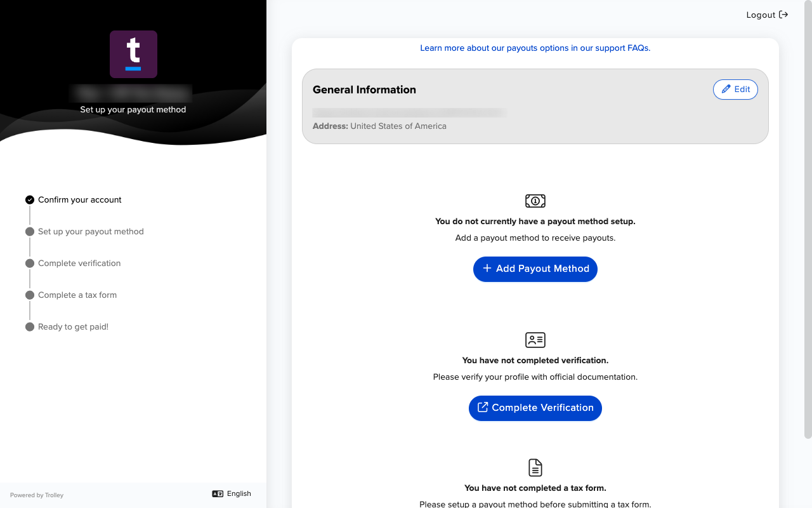The image size is (812, 508).
Task: Click the plus icon on Add Payout Method
Action: click(487, 269)
